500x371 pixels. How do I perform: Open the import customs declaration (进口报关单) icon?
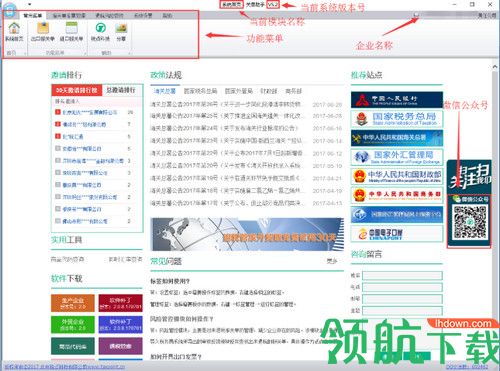click(71, 32)
